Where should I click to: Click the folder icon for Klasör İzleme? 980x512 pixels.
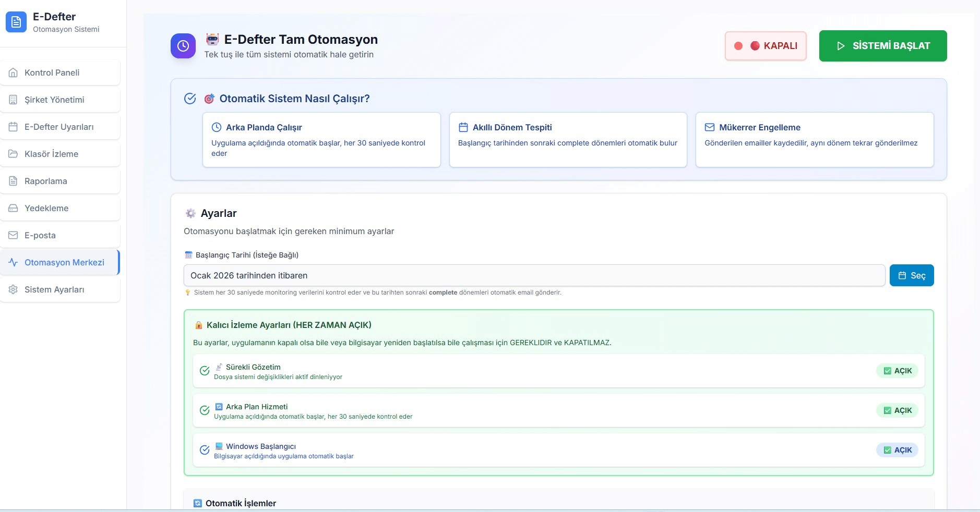pos(14,154)
